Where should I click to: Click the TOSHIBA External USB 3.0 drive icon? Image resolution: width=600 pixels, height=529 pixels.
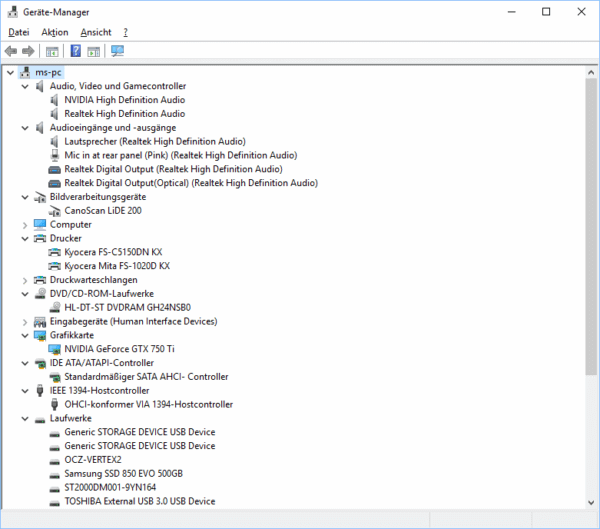55,503
